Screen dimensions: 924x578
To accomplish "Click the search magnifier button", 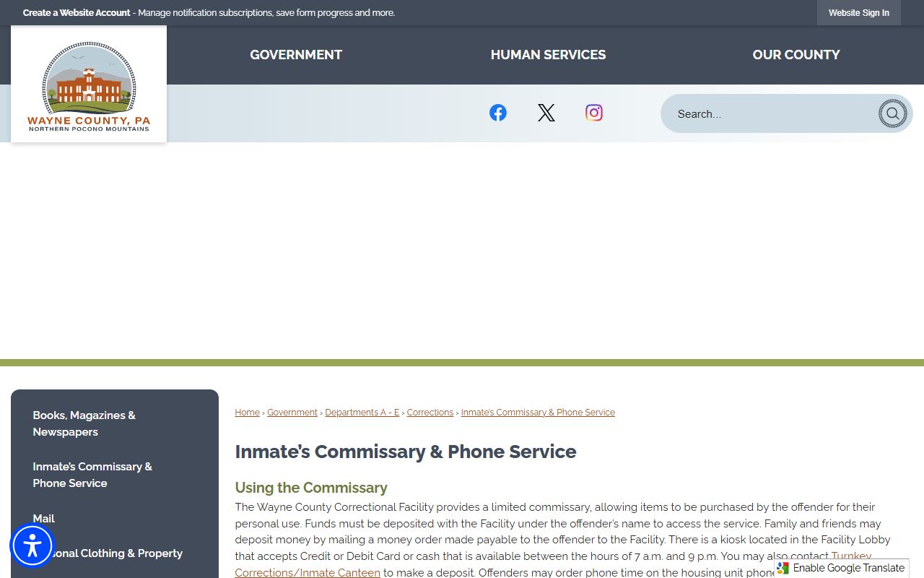I will coord(892,113).
